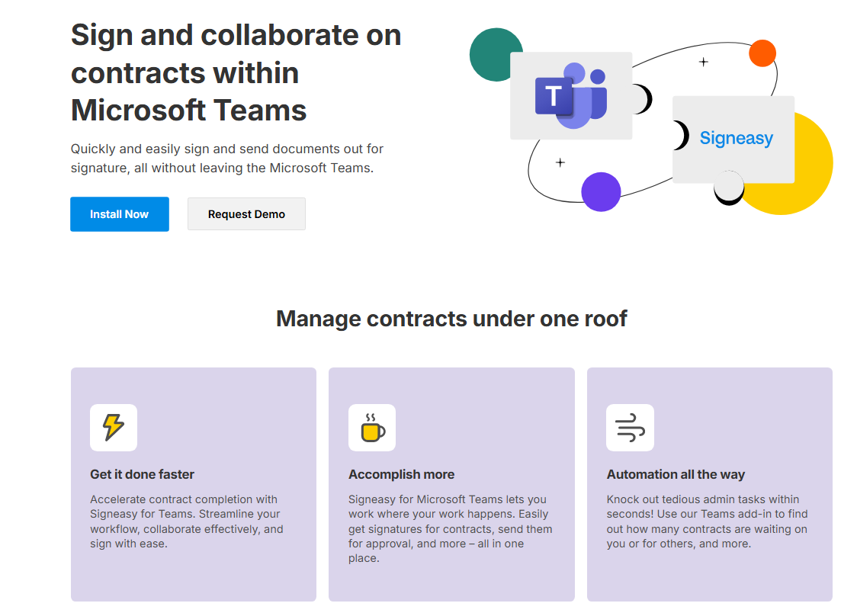The height and width of the screenshot is (616, 857).
Task: Click 'Manage contracts under one roof' heading
Action: pos(451,319)
